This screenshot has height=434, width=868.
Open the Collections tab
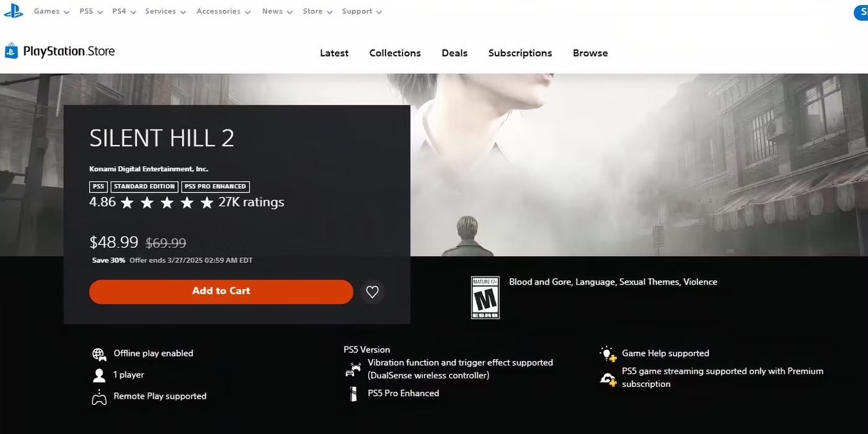(x=395, y=53)
